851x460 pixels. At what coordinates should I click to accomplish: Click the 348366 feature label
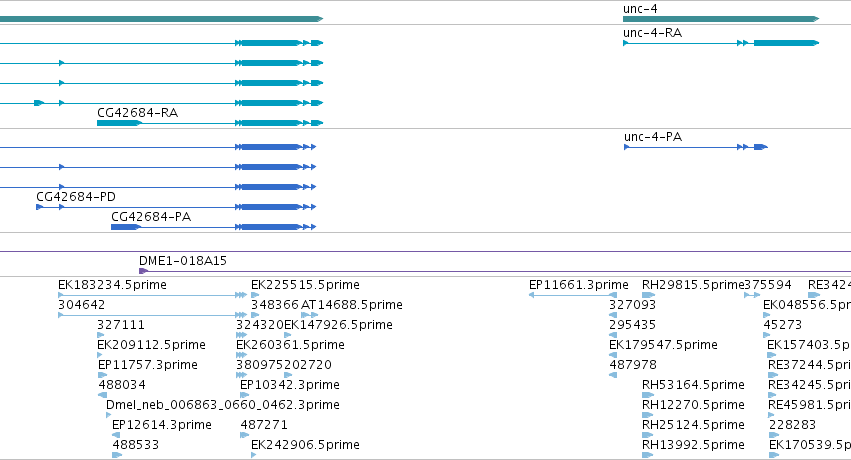point(275,305)
